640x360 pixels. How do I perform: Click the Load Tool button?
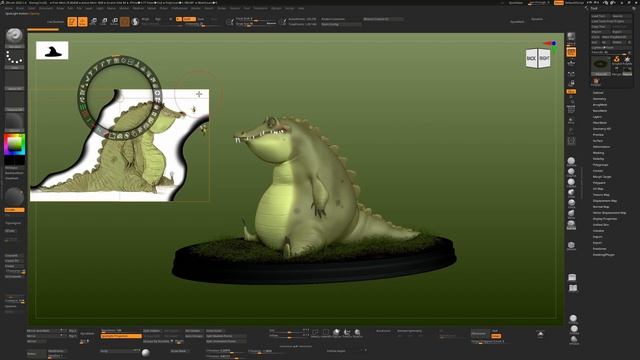(600, 16)
